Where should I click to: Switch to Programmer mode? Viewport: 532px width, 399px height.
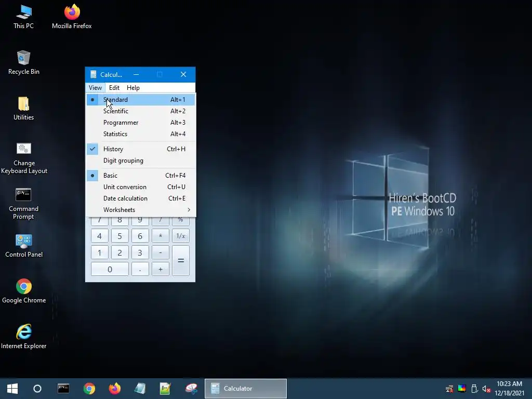click(x=140, y=123)
